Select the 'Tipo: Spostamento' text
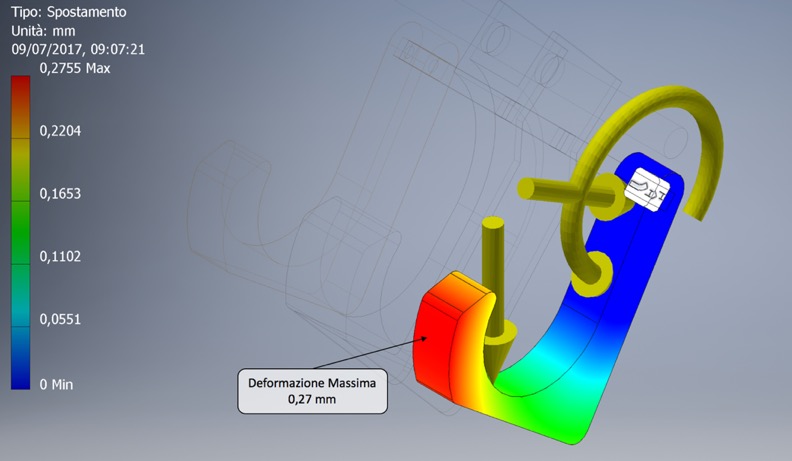 pos(69,12)
